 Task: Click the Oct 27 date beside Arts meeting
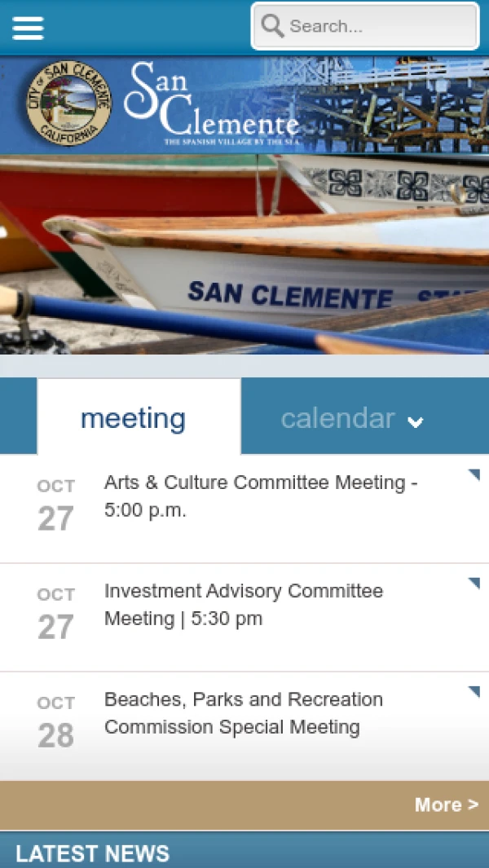point(55,507)
